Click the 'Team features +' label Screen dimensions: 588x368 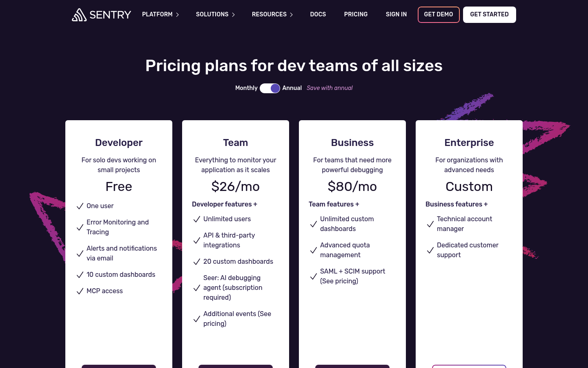tap(334, 204)
